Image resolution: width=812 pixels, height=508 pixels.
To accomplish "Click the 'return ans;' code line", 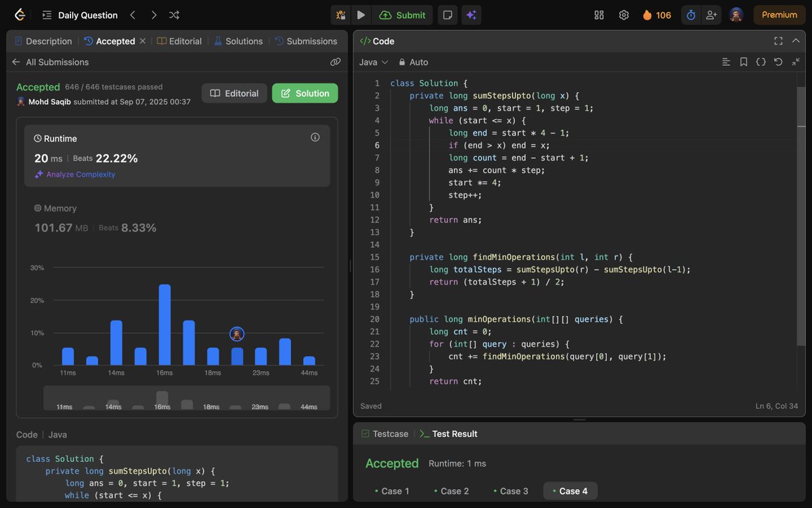I will coord(455,220).
